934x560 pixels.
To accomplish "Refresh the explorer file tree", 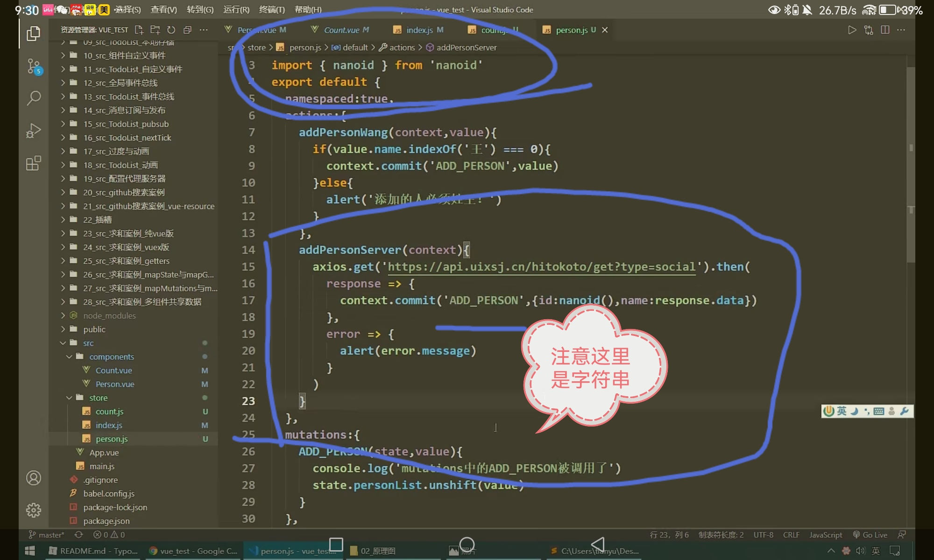I will 171,30.
